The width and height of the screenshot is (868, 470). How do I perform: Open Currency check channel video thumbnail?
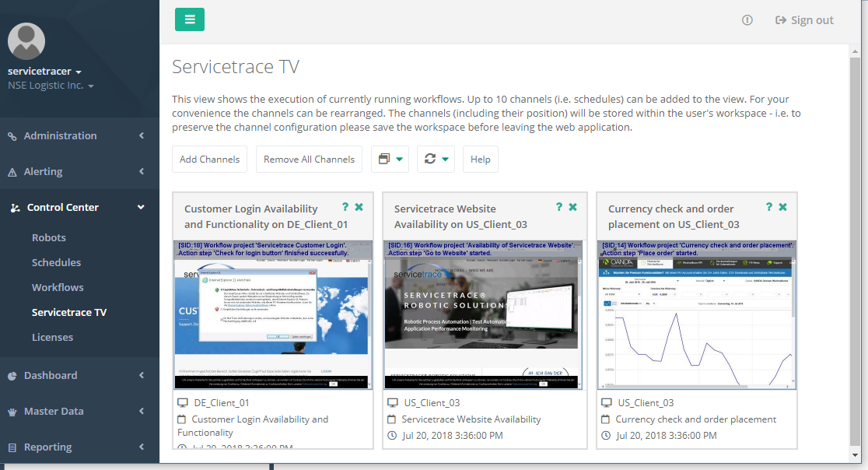[697, 314]
